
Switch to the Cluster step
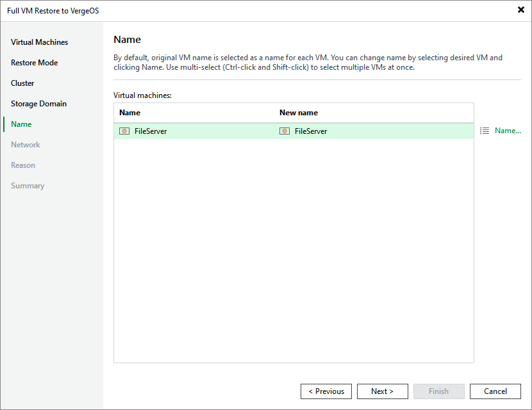click(22, 83)
